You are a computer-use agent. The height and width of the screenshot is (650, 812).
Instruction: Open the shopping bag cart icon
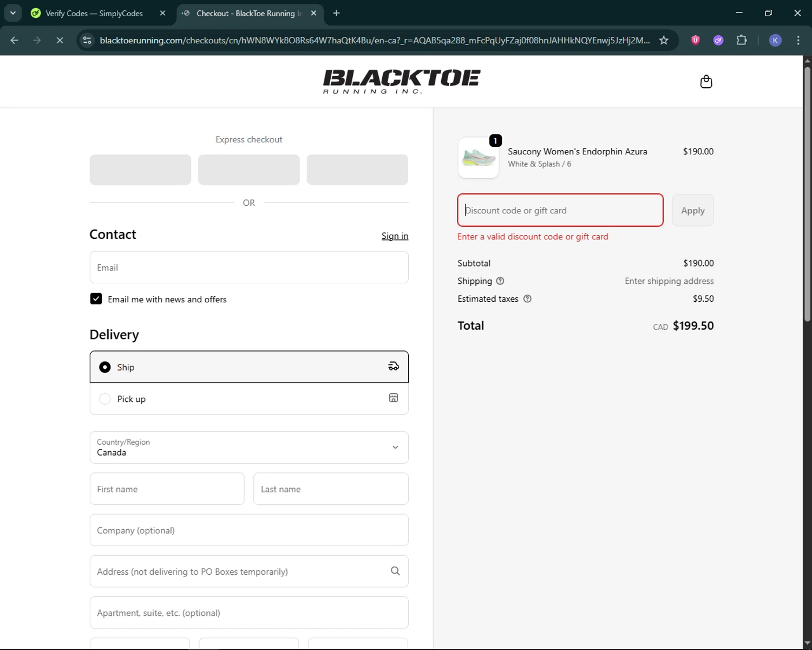pyautogui.click(x=706, y=82)
